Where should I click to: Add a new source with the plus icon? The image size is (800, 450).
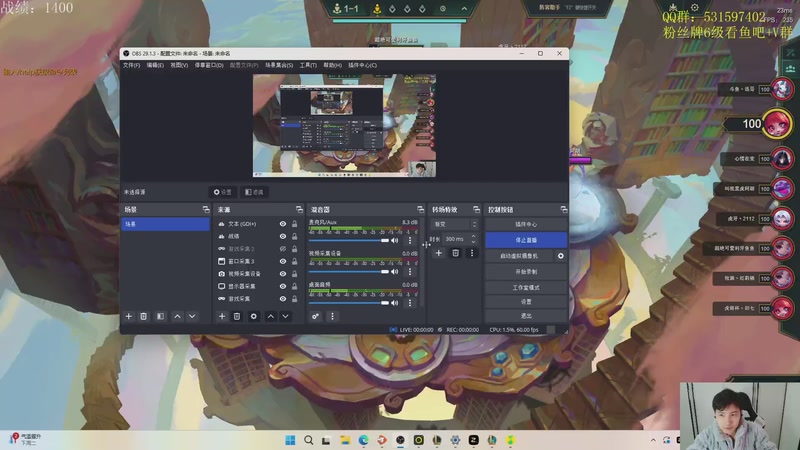222,316
